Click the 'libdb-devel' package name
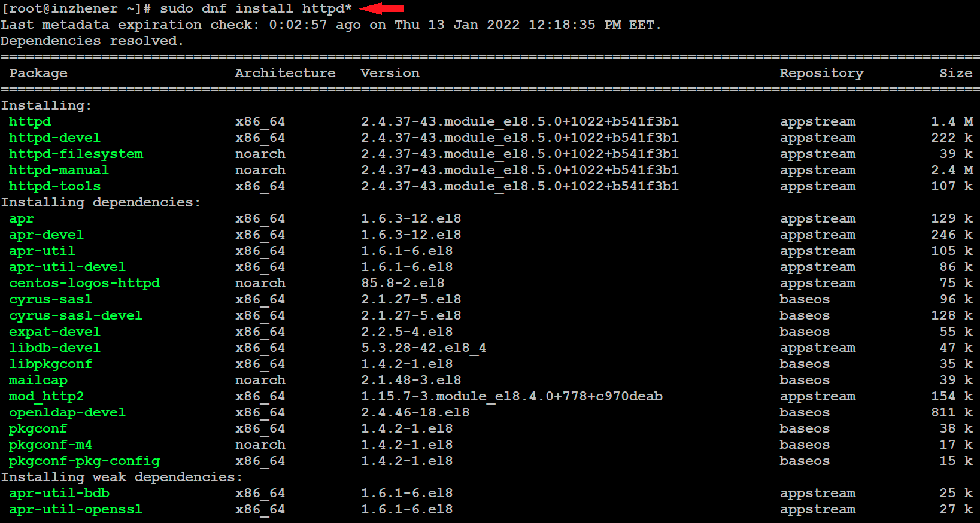The width and height of the screenshot is (980, 523). pyautogui.click(x=54, y=348)
